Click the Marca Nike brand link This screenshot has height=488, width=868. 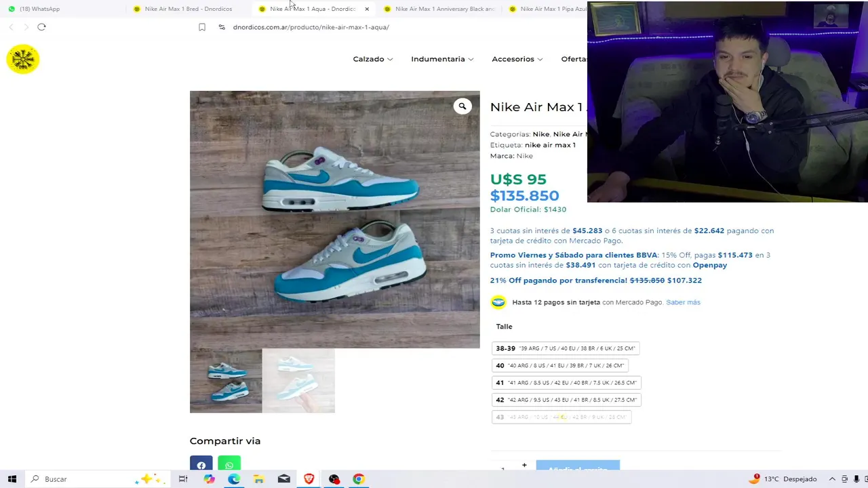tap(525, 156)
